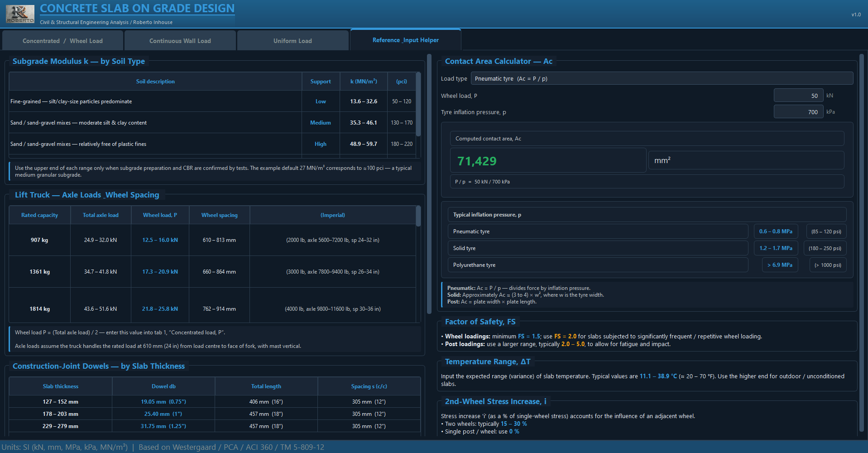
Task: Click the > 6.9 MPa value
Action: (780, 265)
